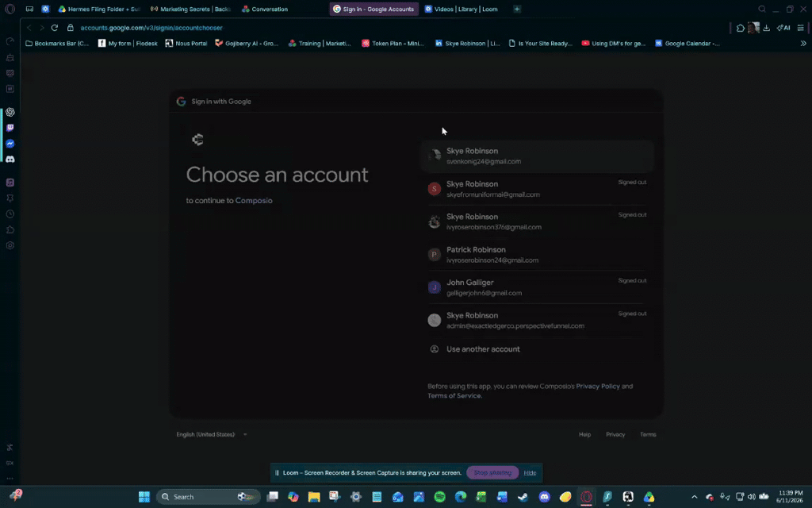The height and width of the screenshot is (508, 812).
Task: Open File Explorer from the taskbar
Action: (x=314, y=497)
